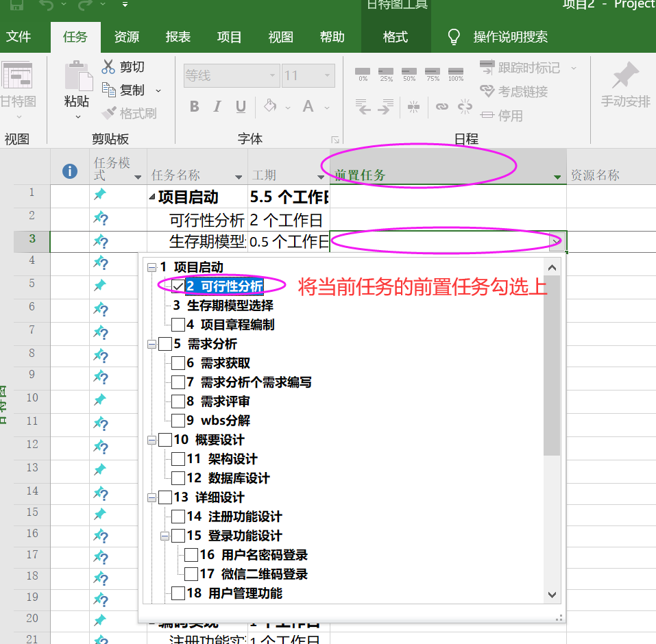Collapse the 项目启动 summary task triangle

point(152,197)
